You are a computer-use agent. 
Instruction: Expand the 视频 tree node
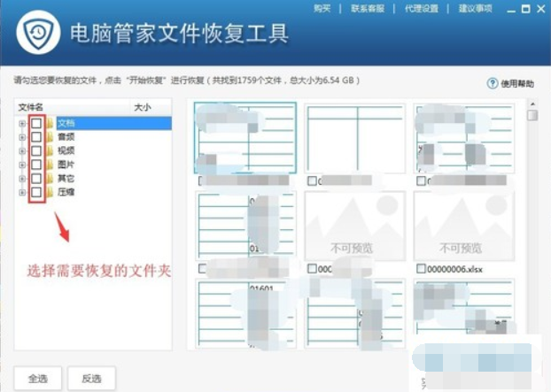(x=21, y=150)
